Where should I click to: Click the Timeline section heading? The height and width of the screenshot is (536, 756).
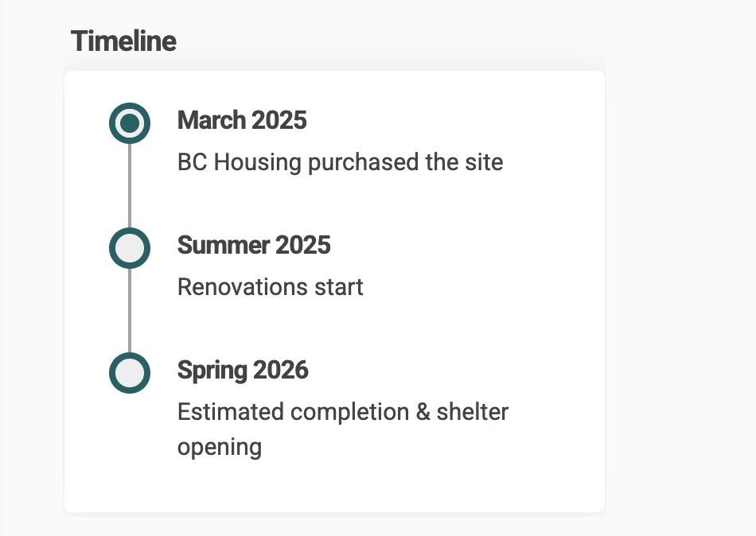[x=123, y=41]
